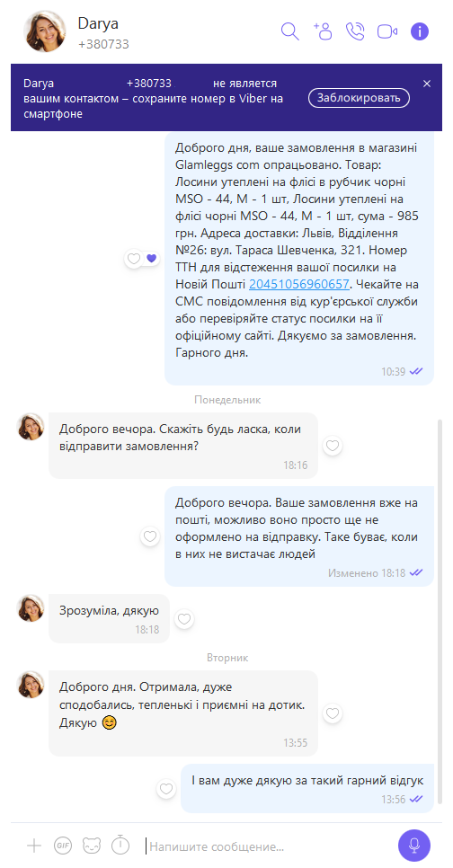This screenshot has width=453, height=868.
Task: Click phone number +380733 in header
Action: click(x=103, y=44)
